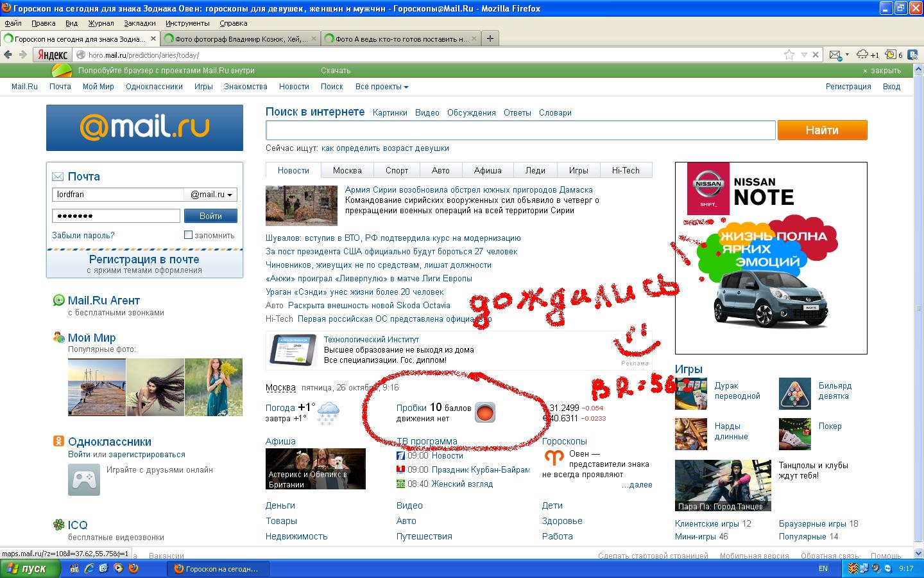Viewport: 924px width, 578px height.
Task: Click the traffic jam red indicator icon
Action: [485, 412]
